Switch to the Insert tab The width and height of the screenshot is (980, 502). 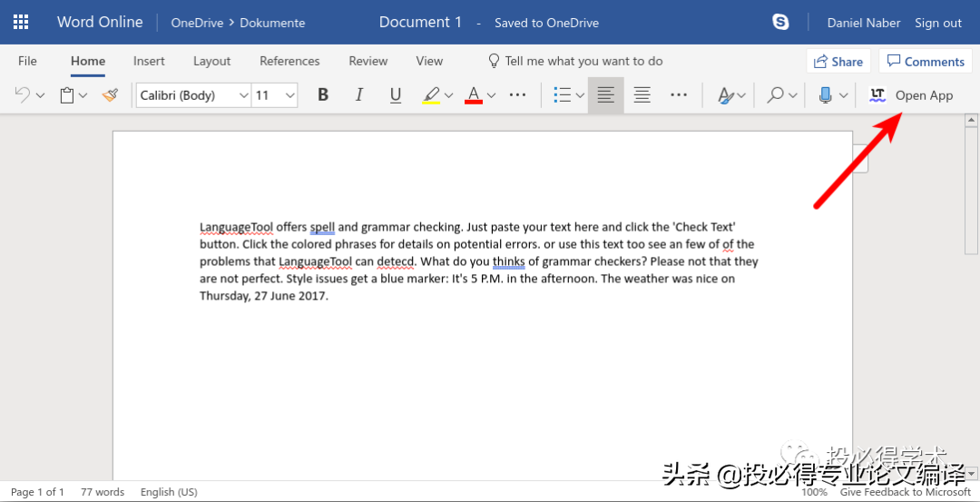149,61
